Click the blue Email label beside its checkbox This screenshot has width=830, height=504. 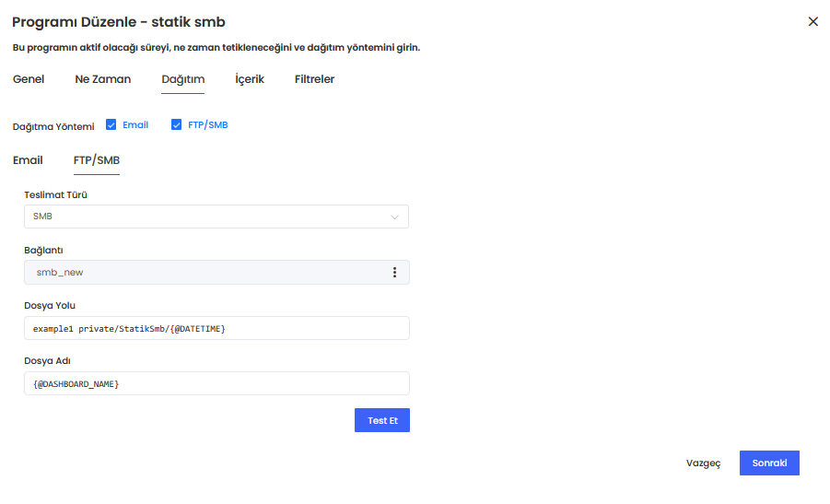pyautogui.click(x=135, y=125)
